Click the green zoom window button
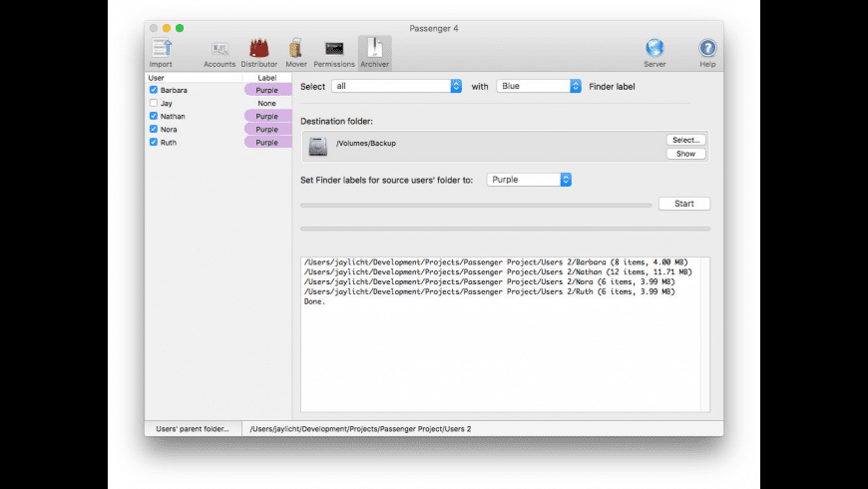 pos(180,28)
